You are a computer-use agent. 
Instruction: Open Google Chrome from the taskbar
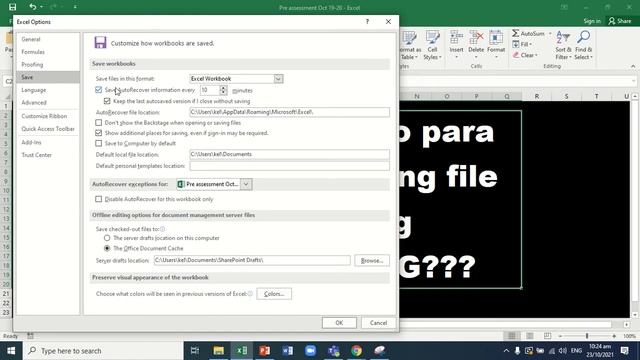tap(356, 351)
